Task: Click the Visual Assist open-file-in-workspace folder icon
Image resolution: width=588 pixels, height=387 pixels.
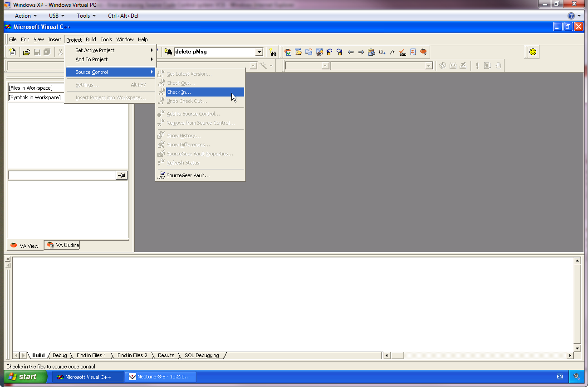Action: point(298,52)
